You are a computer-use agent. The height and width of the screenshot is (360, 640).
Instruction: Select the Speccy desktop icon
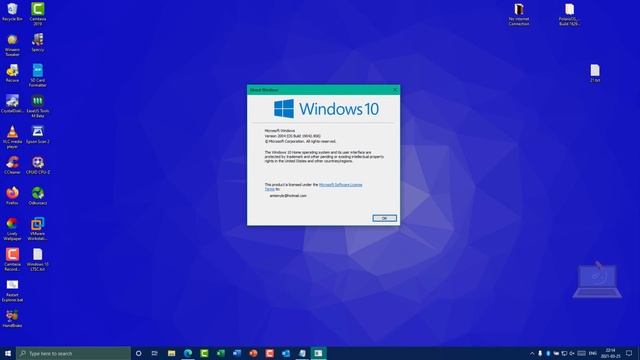pos(38,42)
